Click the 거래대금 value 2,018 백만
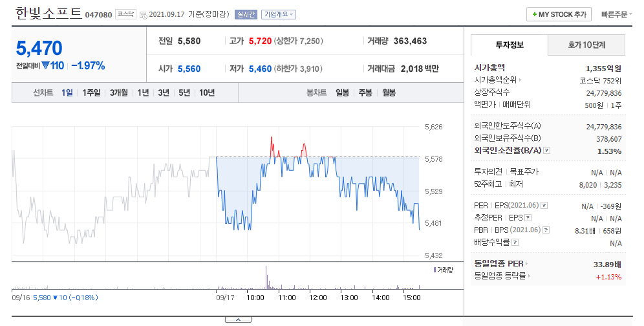 click(420, 69)
